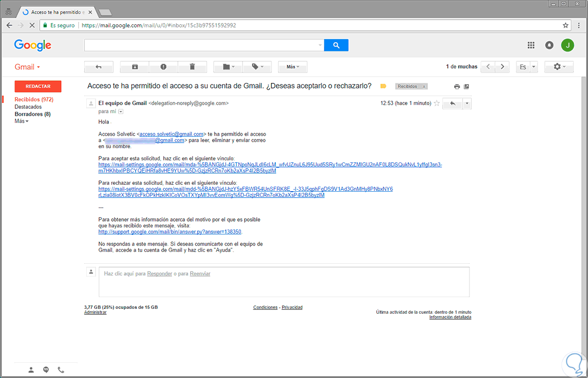Expand more reply options arrow

(x=467, y=103)
